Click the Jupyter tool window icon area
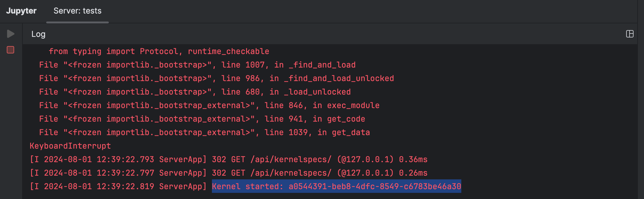Viewport: 644px width, 199px height. [x=21, y=11]
